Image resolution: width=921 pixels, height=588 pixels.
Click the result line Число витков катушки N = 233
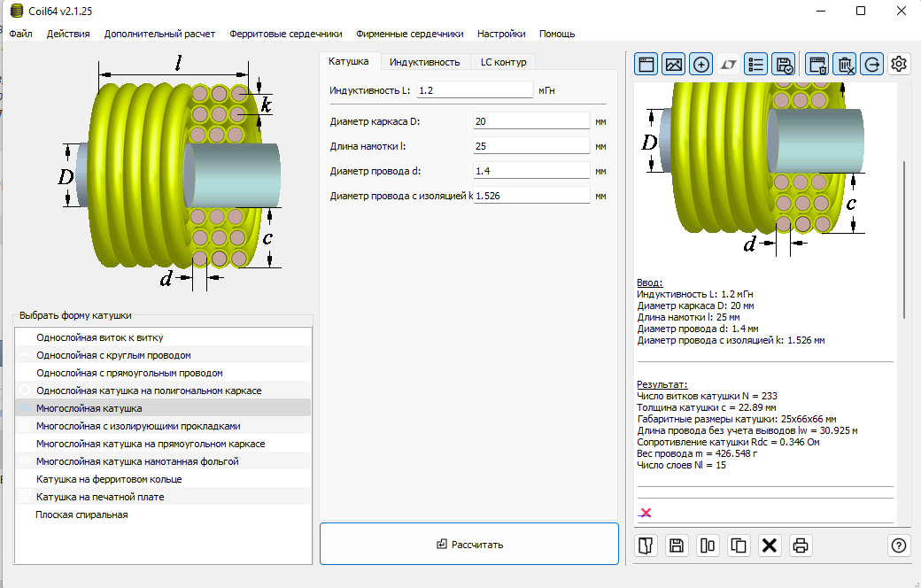click(708, 396)
